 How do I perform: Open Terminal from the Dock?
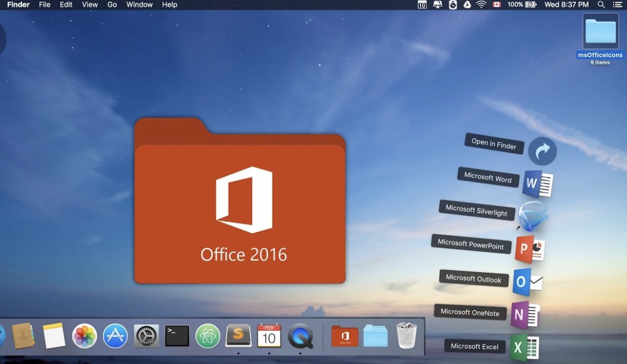tap(176, 335)
